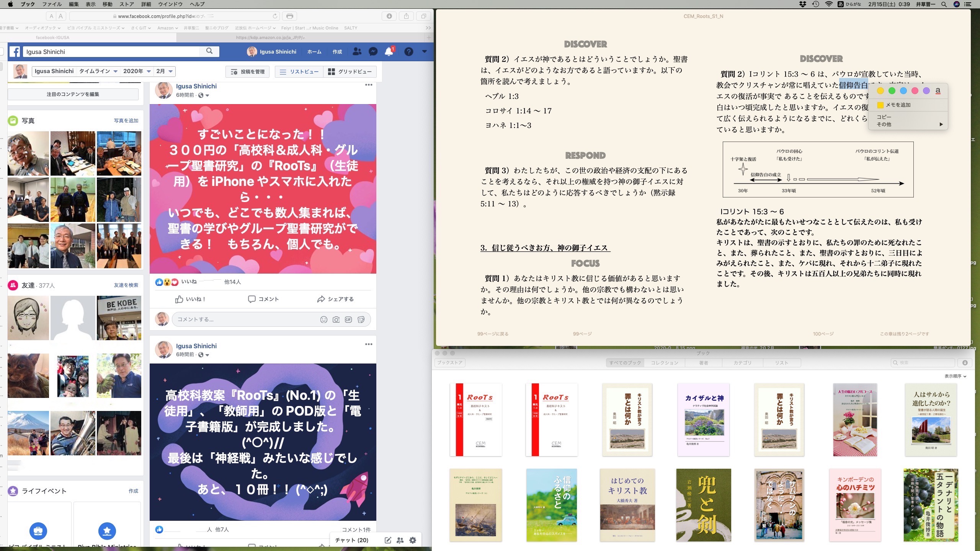Switch to グリッドビュー layout
Image resolution: width=980 pixels, height=551 pixels.
click(350, 72)
